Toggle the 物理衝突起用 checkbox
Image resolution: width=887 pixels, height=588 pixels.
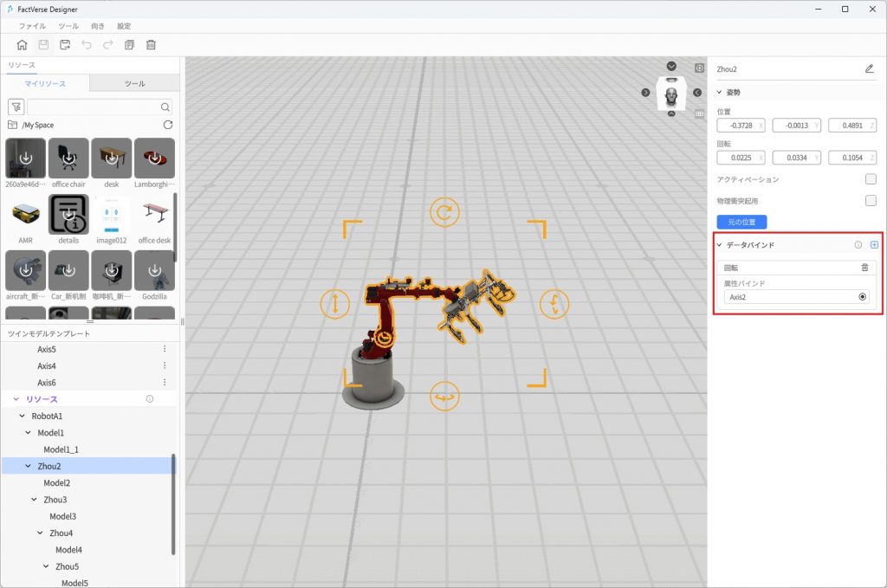pyautogui.click(x=871, y=201)
